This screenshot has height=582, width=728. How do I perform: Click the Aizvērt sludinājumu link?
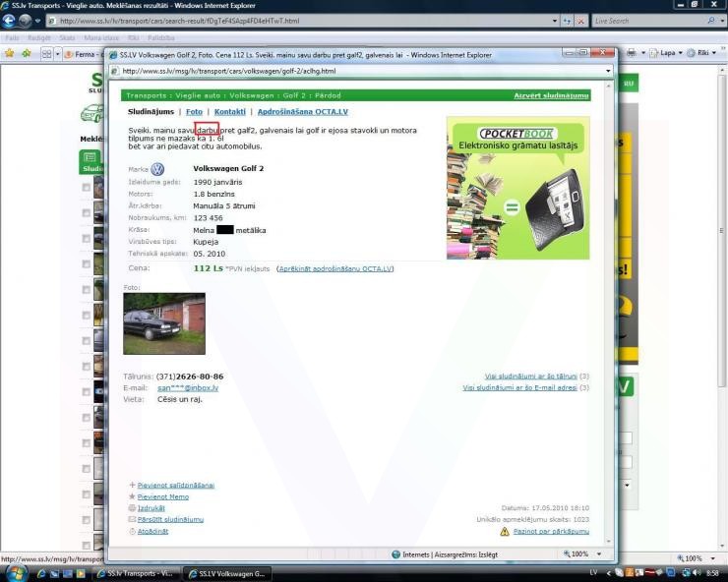click(x=551, y=95)
